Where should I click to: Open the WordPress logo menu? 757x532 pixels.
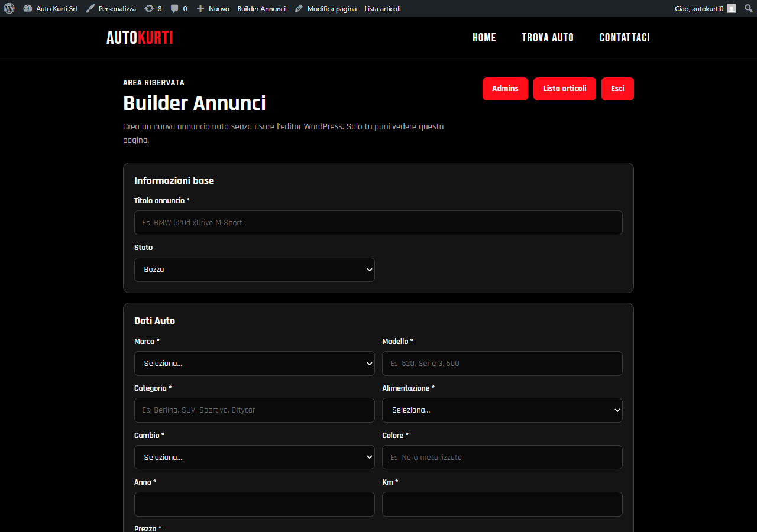(x=9, y=8)
